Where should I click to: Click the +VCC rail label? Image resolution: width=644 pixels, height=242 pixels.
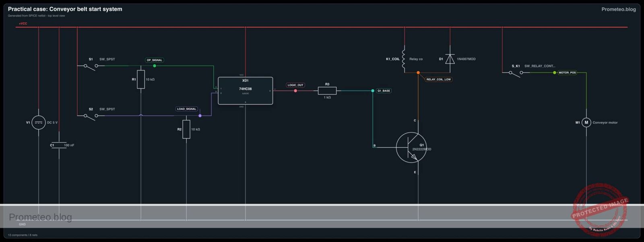click(x=23, y=24)
